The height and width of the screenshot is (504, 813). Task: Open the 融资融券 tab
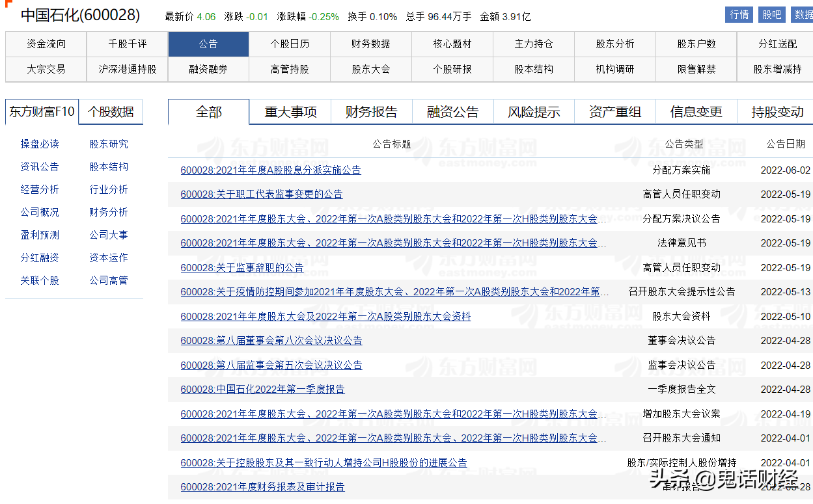pos(208,69)
